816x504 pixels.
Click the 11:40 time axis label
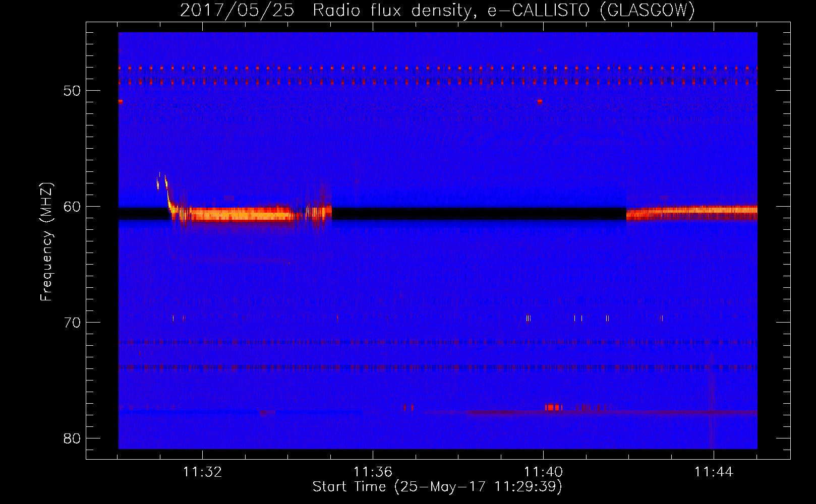pos(543,472)
